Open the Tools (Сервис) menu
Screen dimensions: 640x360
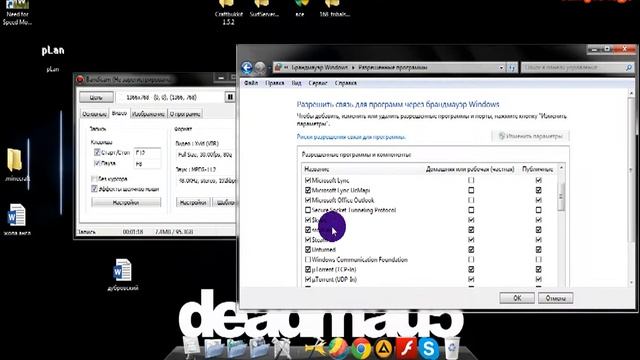[318, 83]
